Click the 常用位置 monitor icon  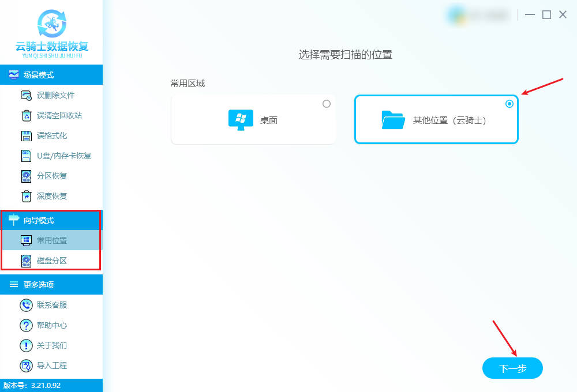click(x=26, y=240)
